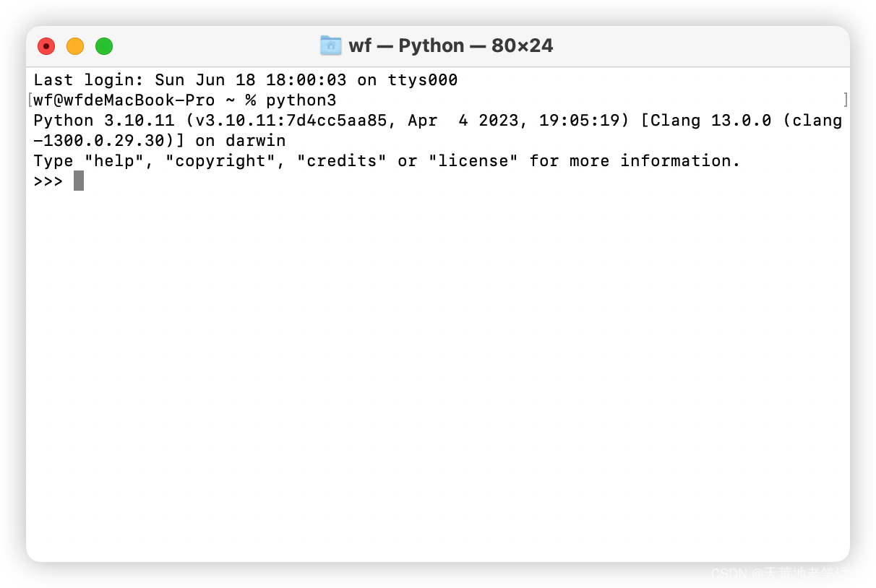
Task: Click the python3 command text
Action: click(x=301, y=100)
